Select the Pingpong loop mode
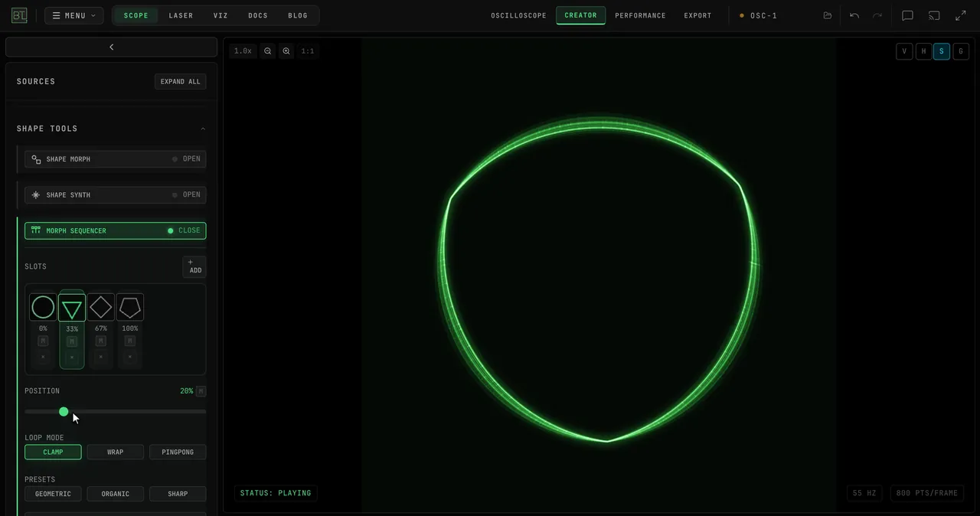This screenshot has width=980, height=516. click(x=178, y=452)
